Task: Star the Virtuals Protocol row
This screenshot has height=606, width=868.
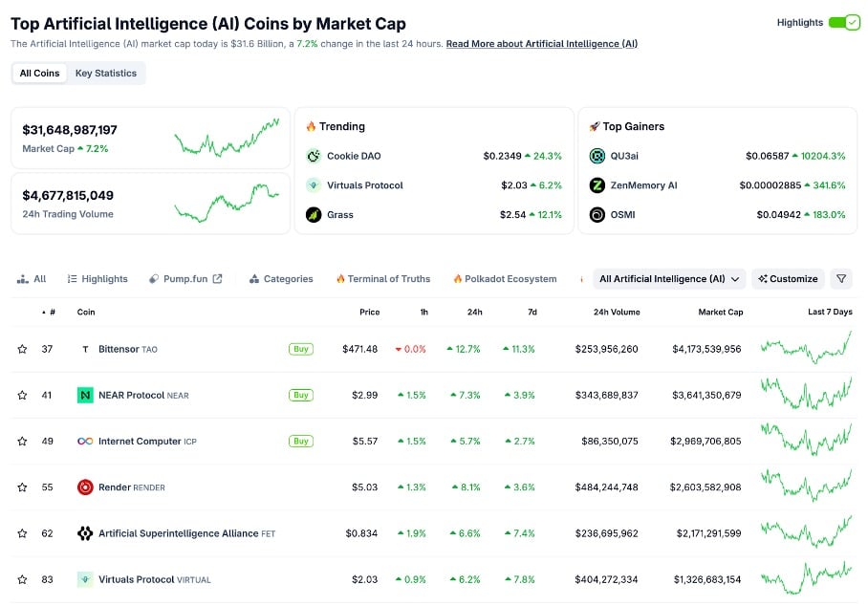Action: pos(22,579)
